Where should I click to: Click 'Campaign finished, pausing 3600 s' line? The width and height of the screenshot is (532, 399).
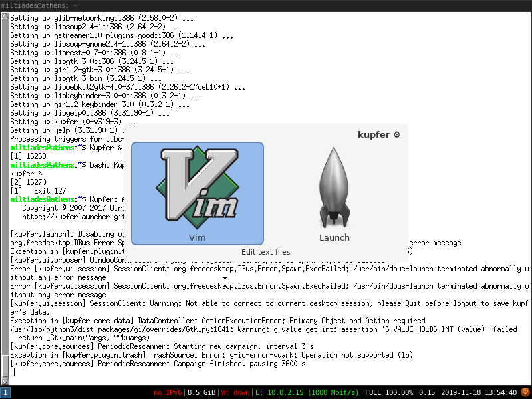click(x=158, y=364)
